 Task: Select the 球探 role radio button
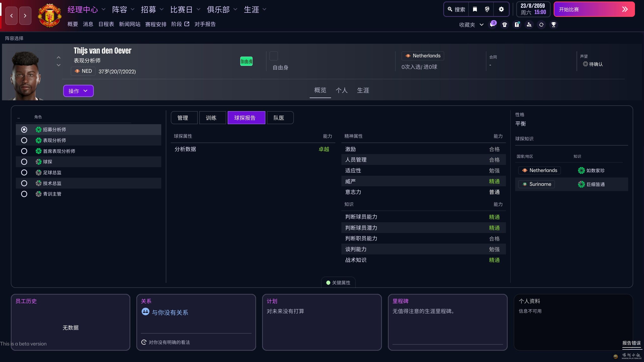[24, 162]
